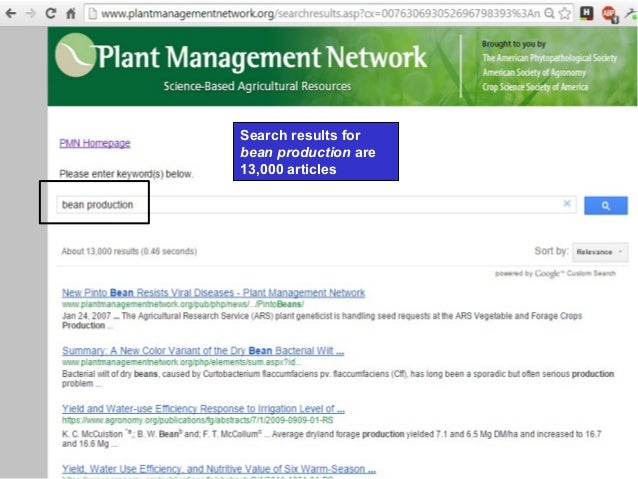Bookmark page with the star icon
This screenshot has width=638, height=479.
point(565,13)
